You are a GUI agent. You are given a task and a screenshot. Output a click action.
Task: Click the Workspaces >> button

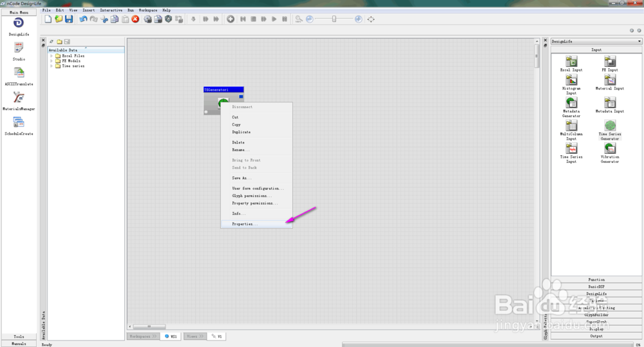click(x=143, y=336)
